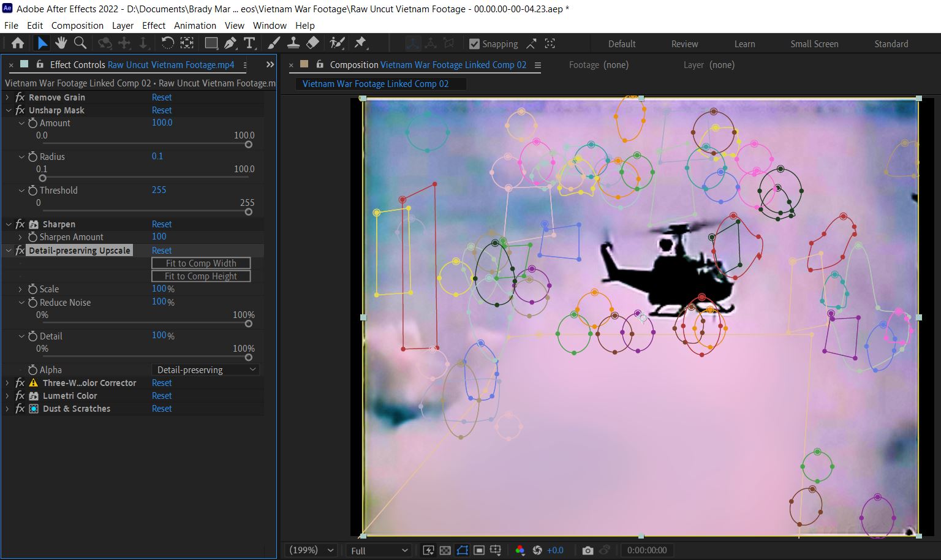Adjust the Radius slider handle

pos(42,178)
